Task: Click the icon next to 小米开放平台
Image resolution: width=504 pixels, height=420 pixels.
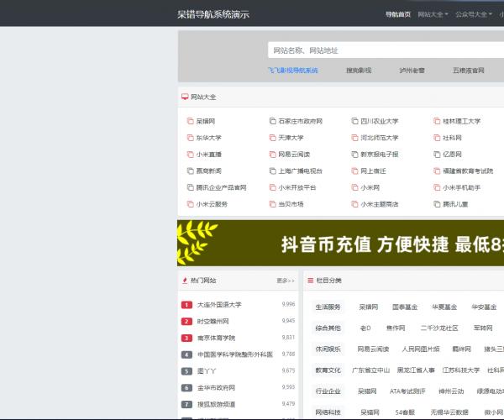Action: coord(272,187)
